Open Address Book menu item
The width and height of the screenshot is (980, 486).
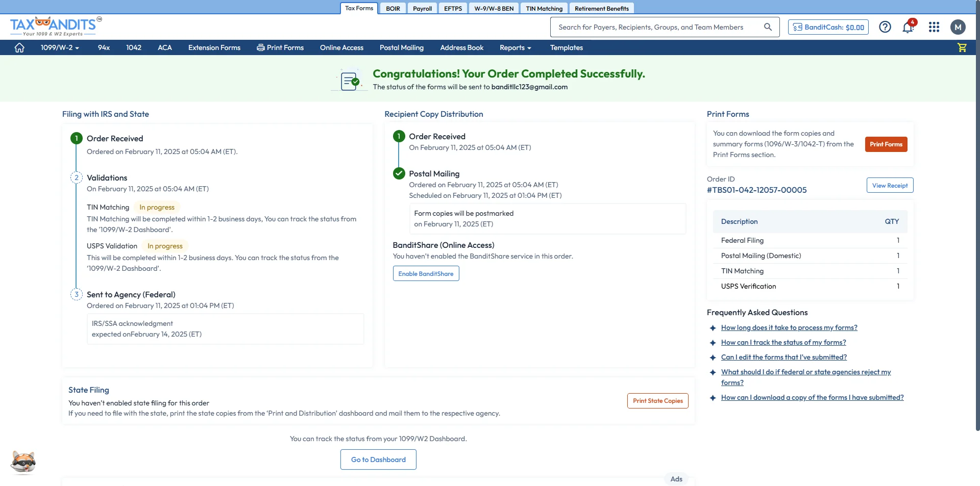point(461,47)
